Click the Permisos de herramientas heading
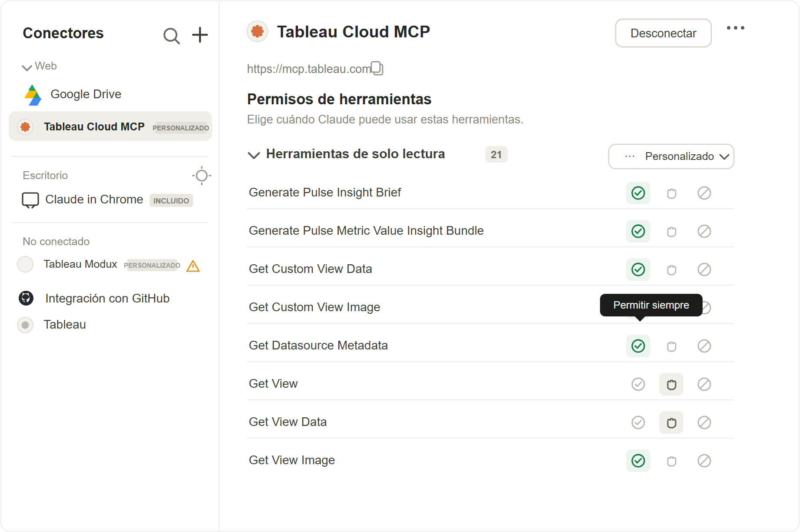This screenshot has height=532, width=800. (339, 99)
